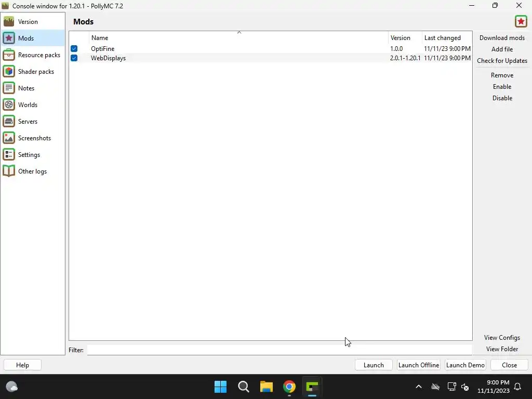Switch to the Worlds tab label

point(28,104)
